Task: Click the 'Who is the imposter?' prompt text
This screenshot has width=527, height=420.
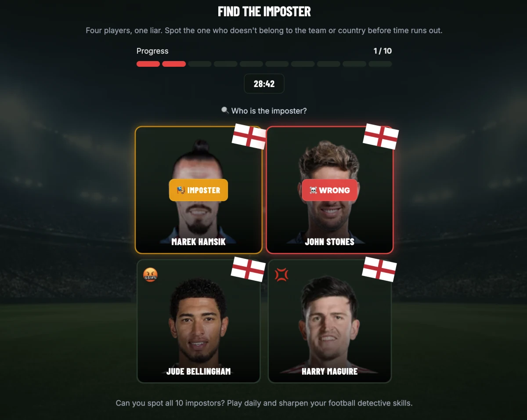Action: click(x=269, y=111)
